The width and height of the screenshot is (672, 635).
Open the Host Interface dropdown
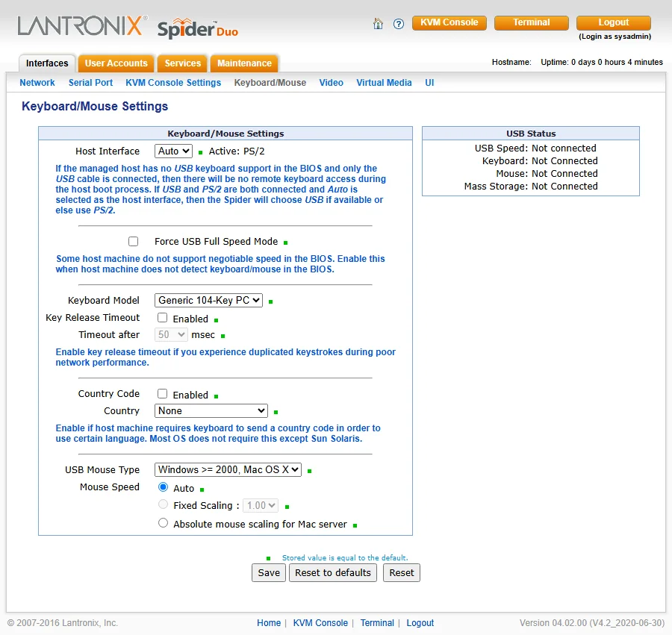click(173, 151)
